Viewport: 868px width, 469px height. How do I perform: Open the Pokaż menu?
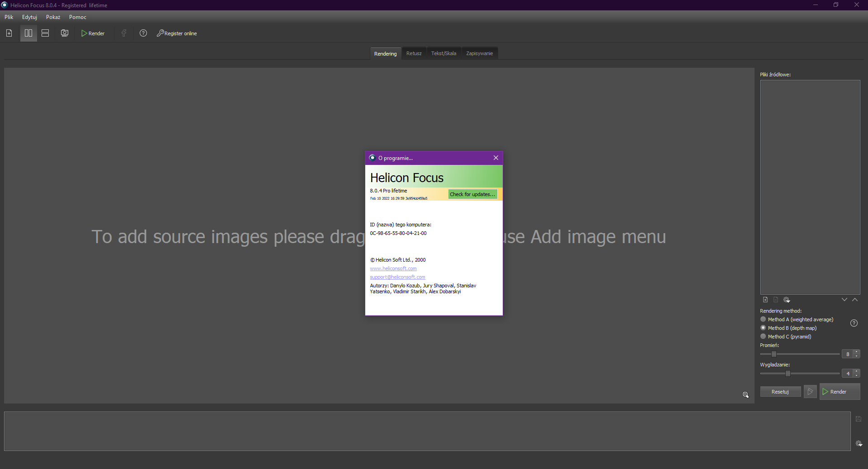point(53,17)
